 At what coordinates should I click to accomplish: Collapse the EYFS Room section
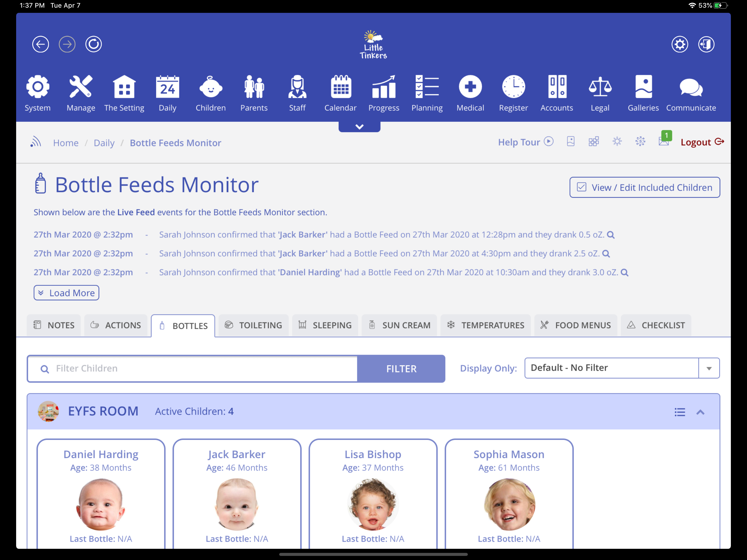coord(701,412)
